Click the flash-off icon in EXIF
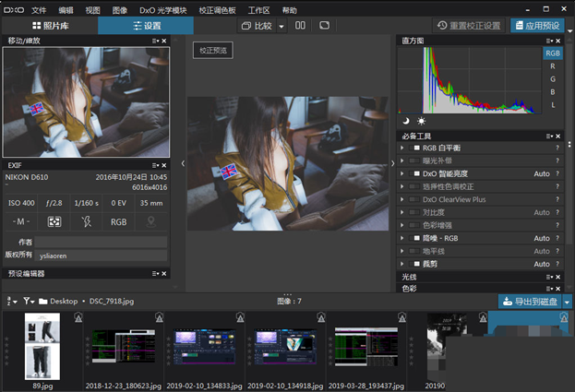 pyautogui.click(x=87, y=221)
